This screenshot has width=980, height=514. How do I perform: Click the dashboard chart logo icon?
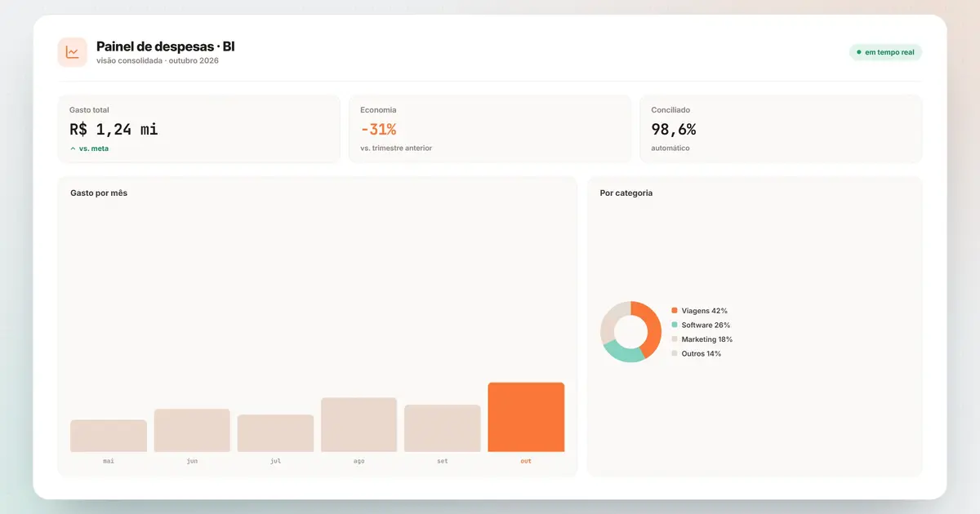click(73, 52)
